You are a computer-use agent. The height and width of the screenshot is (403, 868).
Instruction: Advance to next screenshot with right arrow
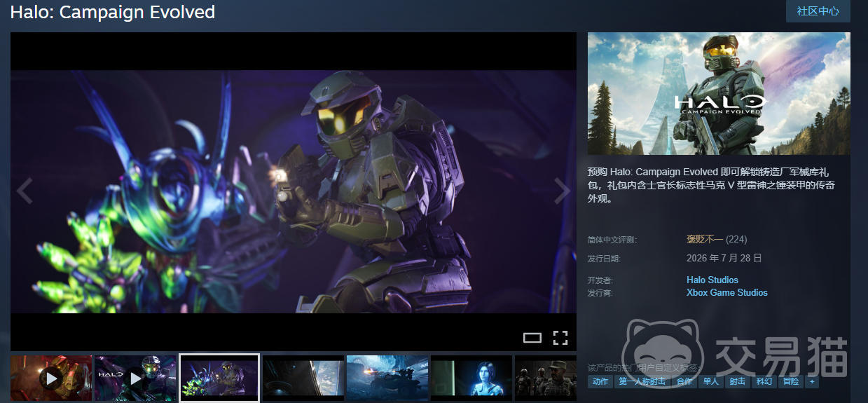(562, 191)
